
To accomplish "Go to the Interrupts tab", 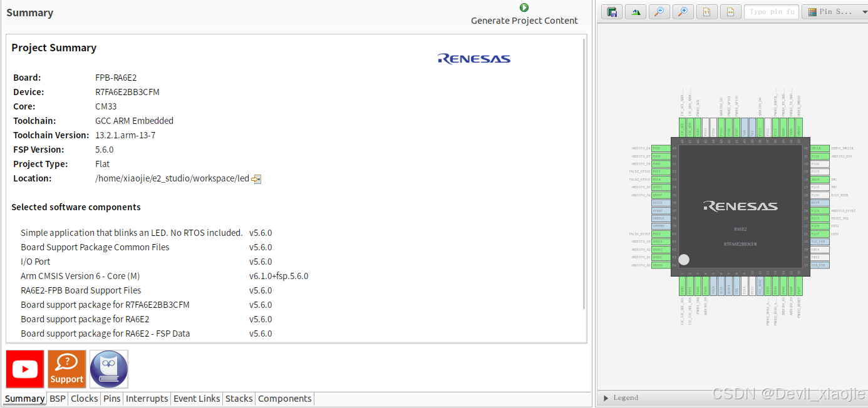I will coord(147,399).
